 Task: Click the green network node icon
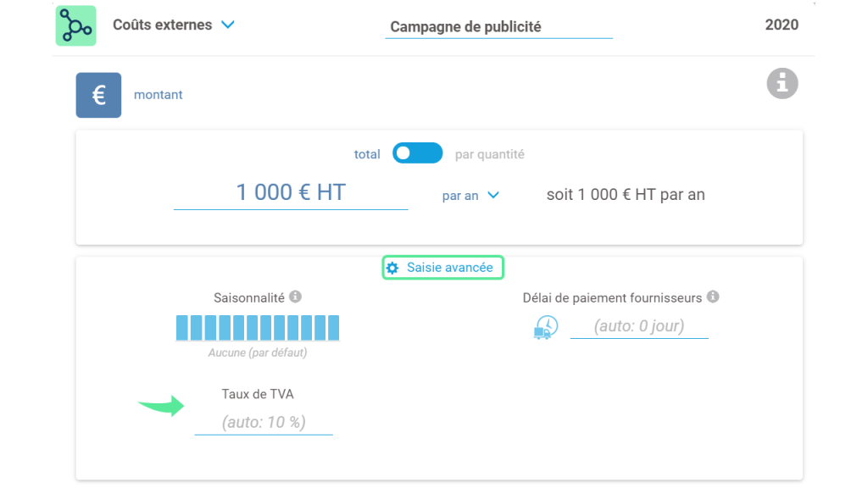coord(75,25)
